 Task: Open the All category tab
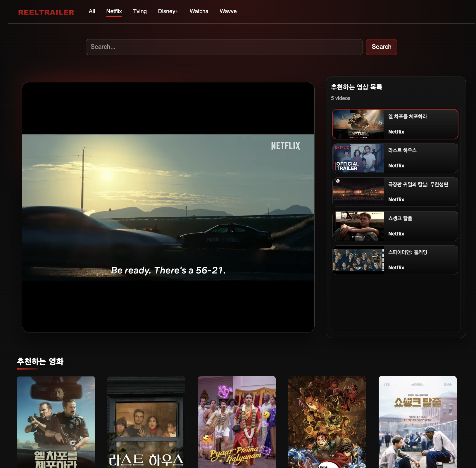coord(92,11)
